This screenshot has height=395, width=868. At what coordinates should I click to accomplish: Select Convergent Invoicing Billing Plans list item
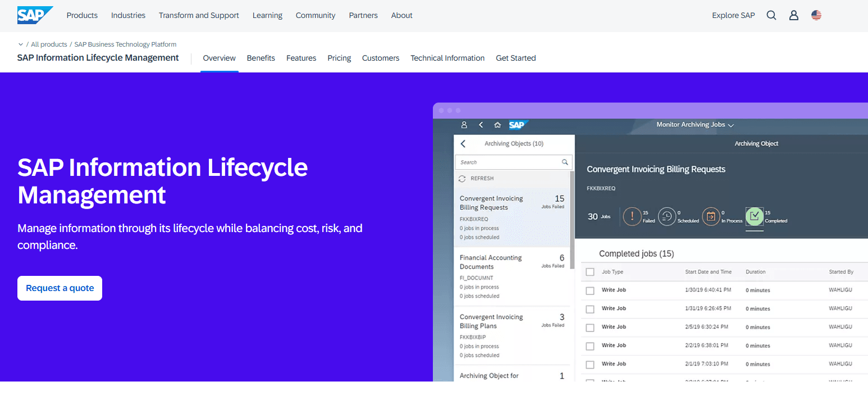click(x=512, y=336)
